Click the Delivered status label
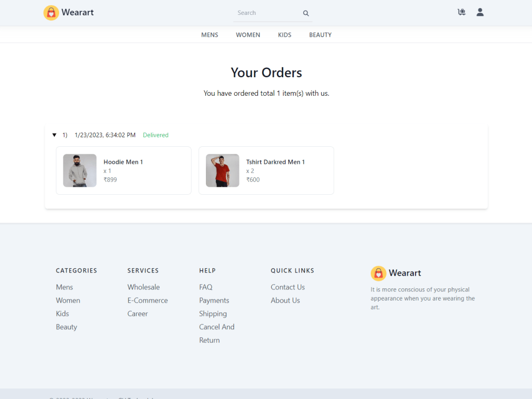 [156, 135]
